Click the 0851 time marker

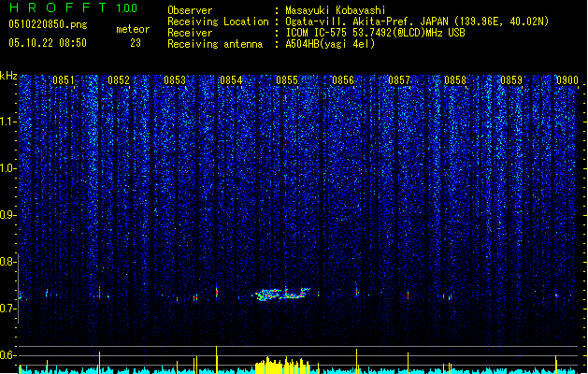tap(64, 80)
